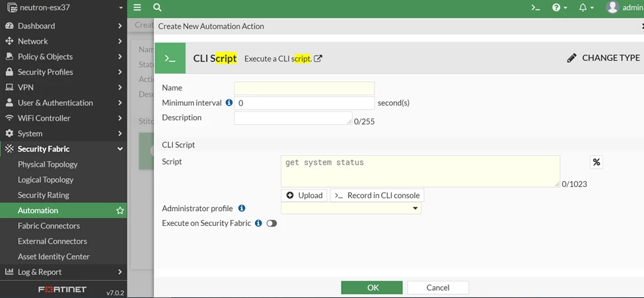
Task: Open the help question mark menu
Action: click(x=559, y=7)
